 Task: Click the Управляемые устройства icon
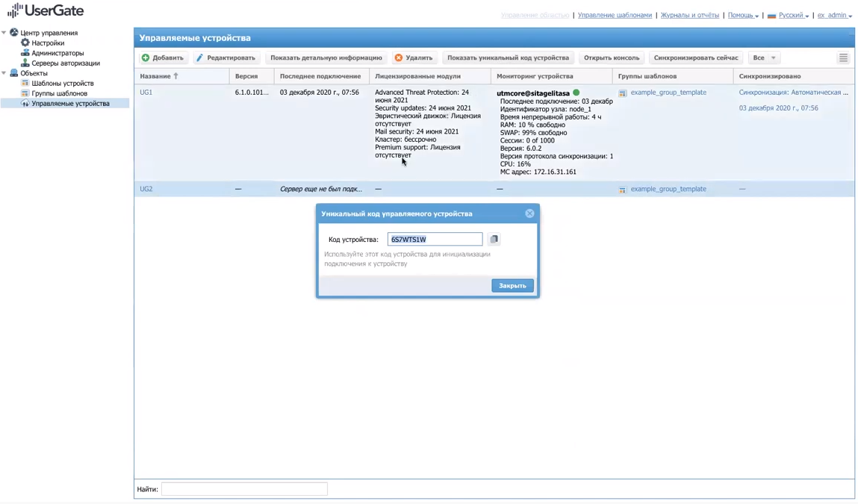tap(25, 104)
